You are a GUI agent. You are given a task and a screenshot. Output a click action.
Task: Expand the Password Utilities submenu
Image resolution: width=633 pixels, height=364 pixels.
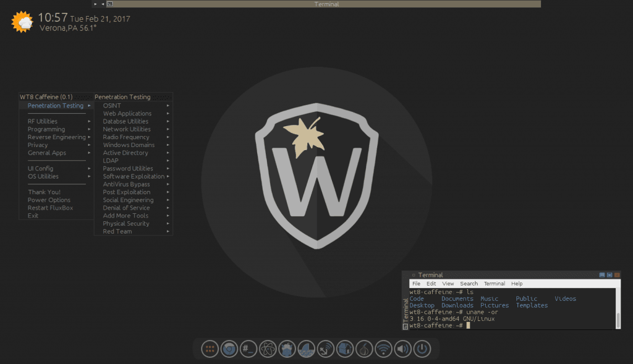pos(128,169)
